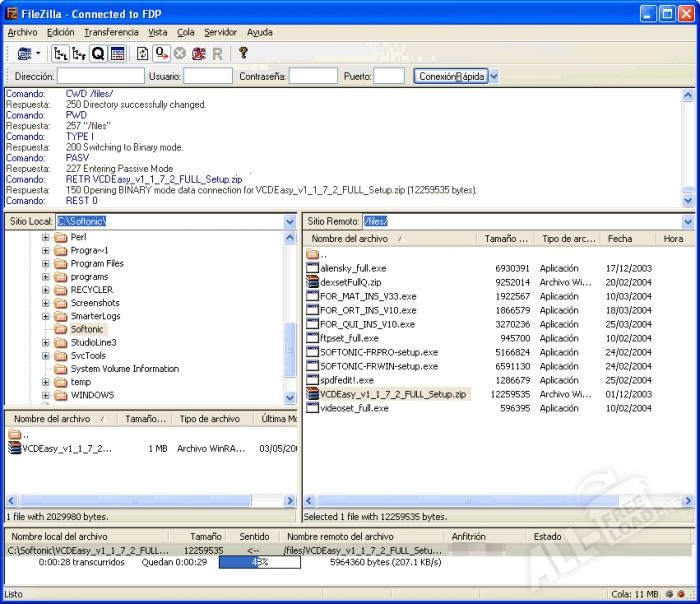Image resolution: width=700 pixels, height=604 pixels.
Task: Sort remote files by Tamaño column header
Action: pyautogui.click(x=506, y=239)
